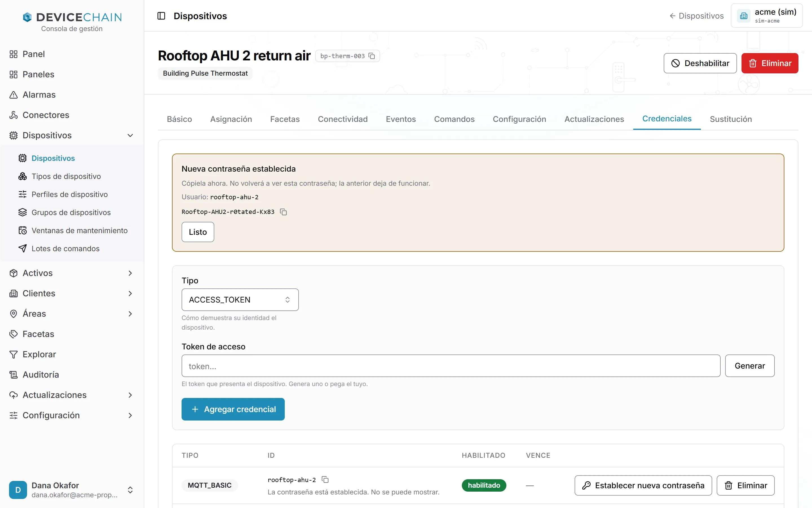Click Agregar credencial
This screenshot has height=508, width=812.
pos(233,409)
